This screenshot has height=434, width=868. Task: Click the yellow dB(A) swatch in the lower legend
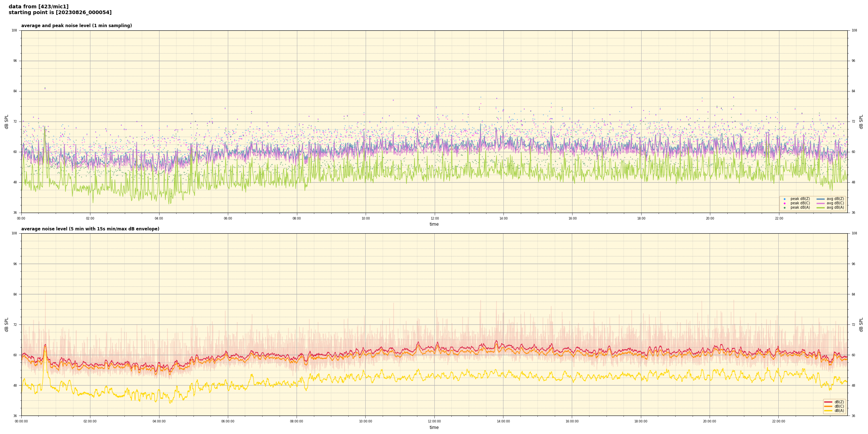(828, 410)
